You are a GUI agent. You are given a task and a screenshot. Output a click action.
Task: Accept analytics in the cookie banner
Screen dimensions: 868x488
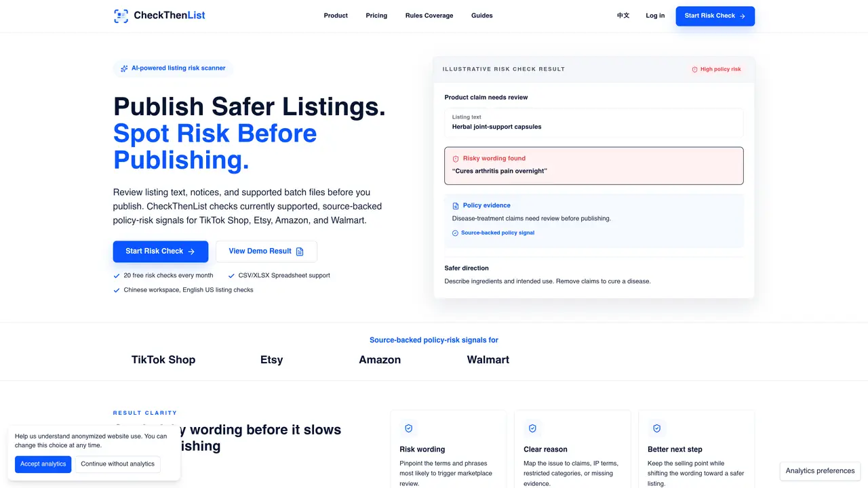coord(43,464)
